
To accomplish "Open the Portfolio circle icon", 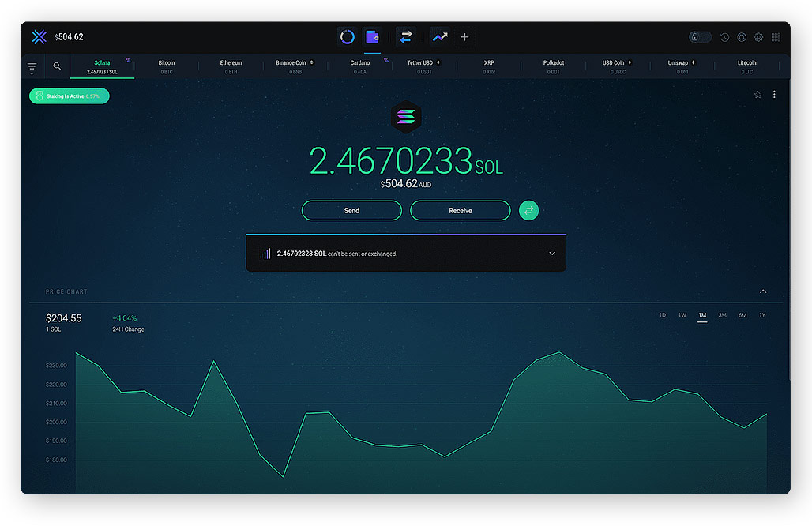I will (x=347, y=37).
